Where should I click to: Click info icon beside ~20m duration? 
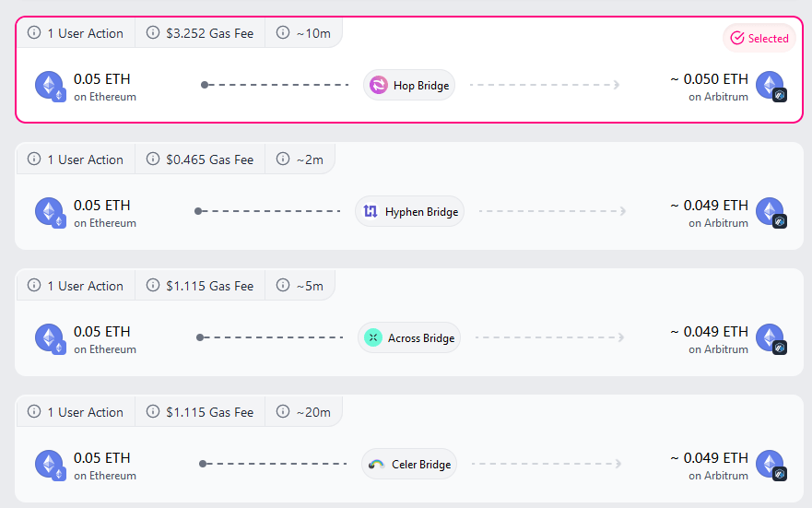pos(283,412)
